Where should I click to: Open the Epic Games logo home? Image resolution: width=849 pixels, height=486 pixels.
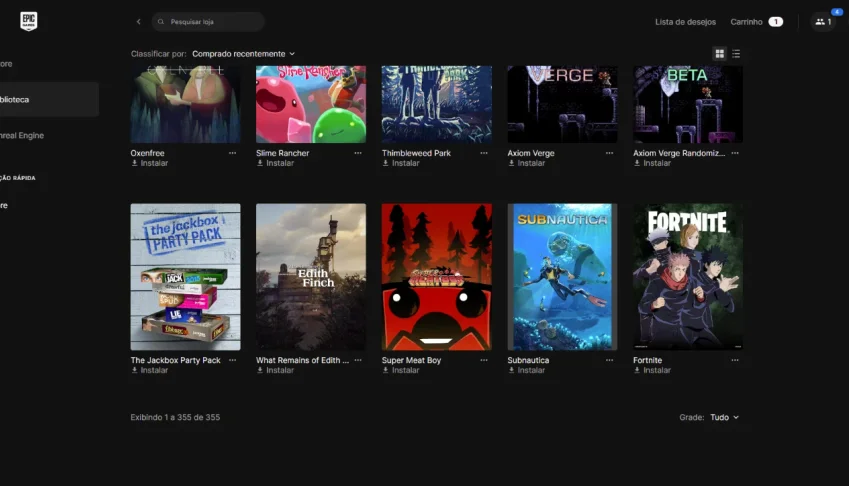pyautogui.click(x=29, y=21)
